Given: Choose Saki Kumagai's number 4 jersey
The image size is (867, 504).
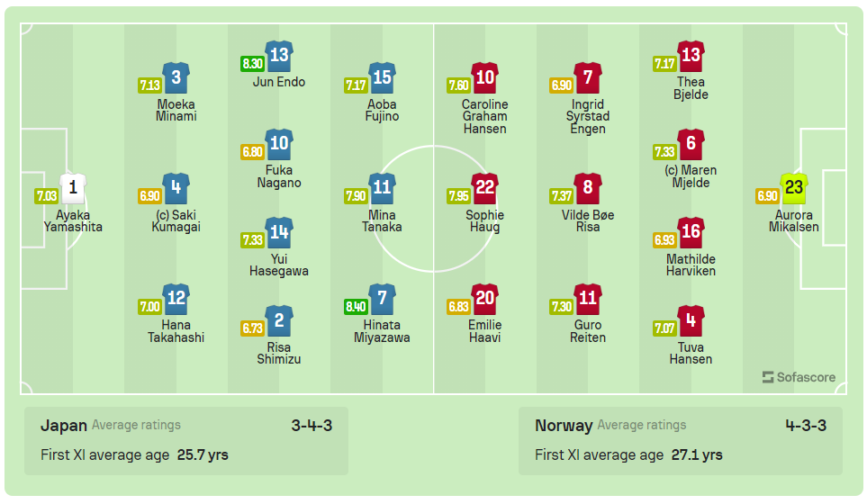Looking at the screenshot, I should coord(176,189).
